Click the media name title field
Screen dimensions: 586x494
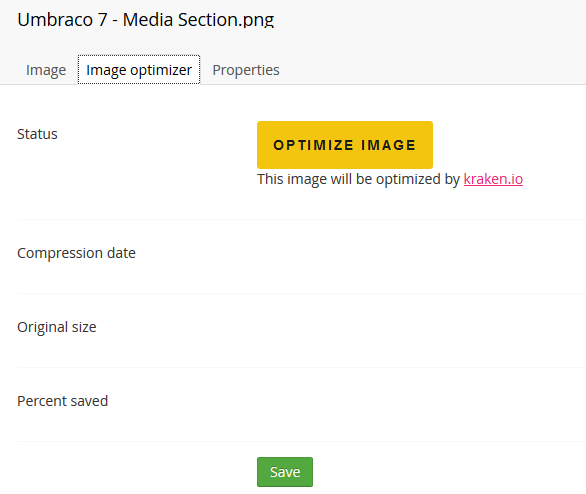click(x=146, y=20)
